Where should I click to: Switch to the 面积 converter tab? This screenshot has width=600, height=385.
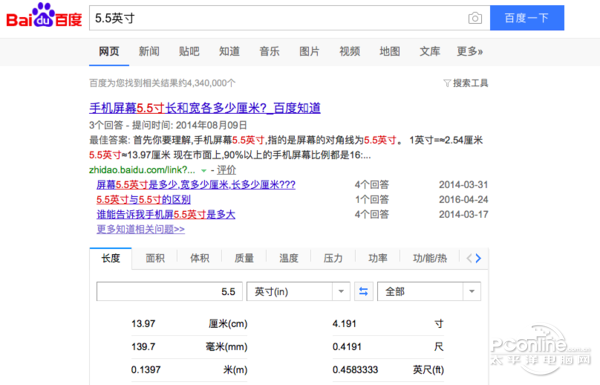pyautogui.click(x=155, y=258)
